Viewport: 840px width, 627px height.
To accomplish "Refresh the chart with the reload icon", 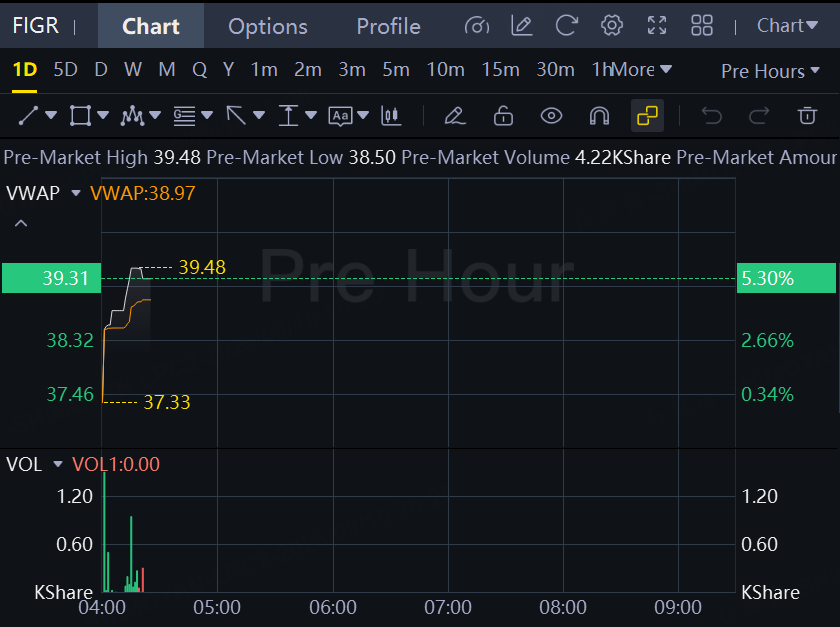I will click(x=566, y=26).
